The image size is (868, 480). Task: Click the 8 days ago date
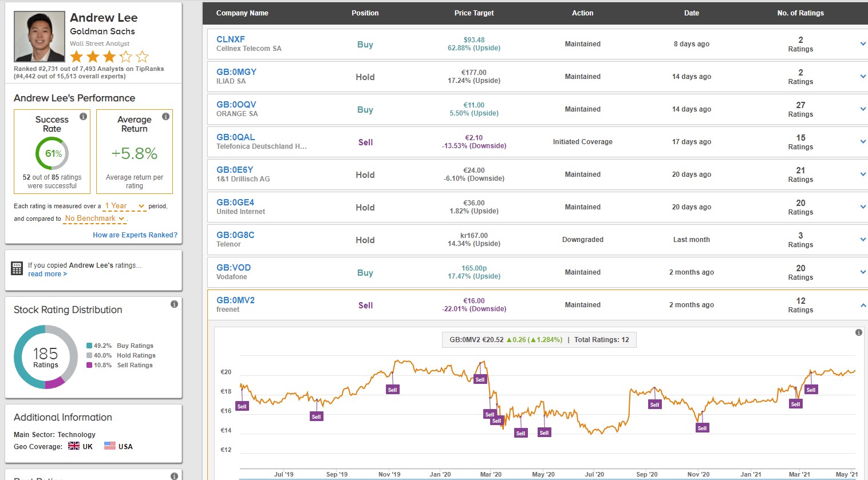click(692, 44)
